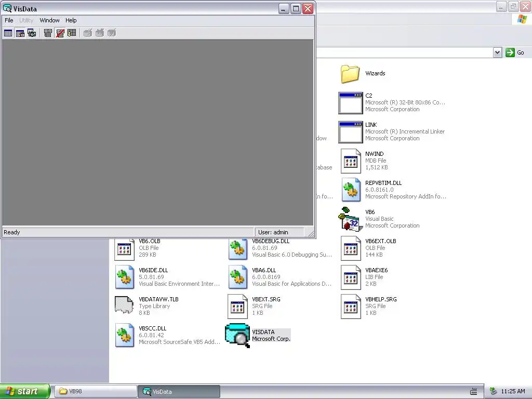Image resolution: width=532 pixels, height=399 pixels.
Task: Click the keyboard icon in the taskbar
Action: point(474,392)
